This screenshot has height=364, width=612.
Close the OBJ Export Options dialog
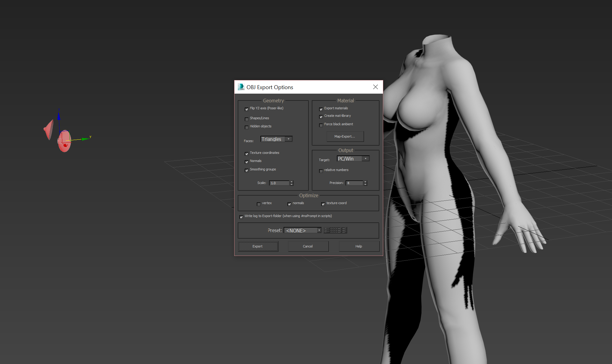tap(375, 87)
